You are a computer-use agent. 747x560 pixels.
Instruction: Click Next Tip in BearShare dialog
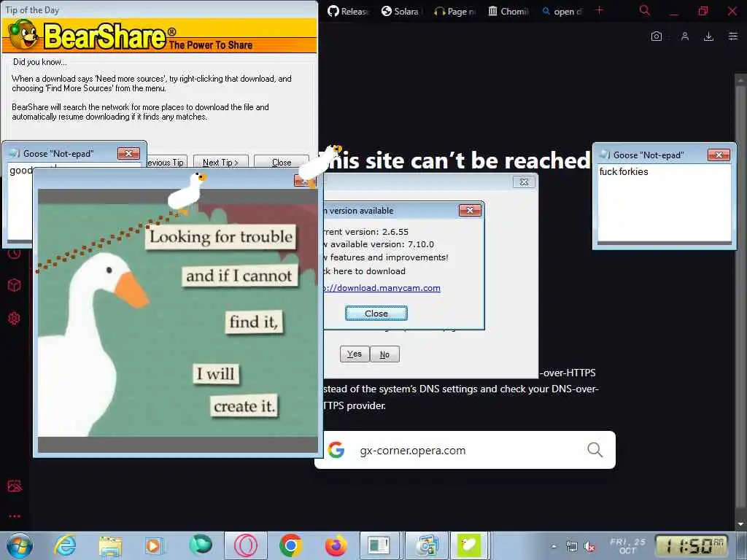click(x=220, y=163)
